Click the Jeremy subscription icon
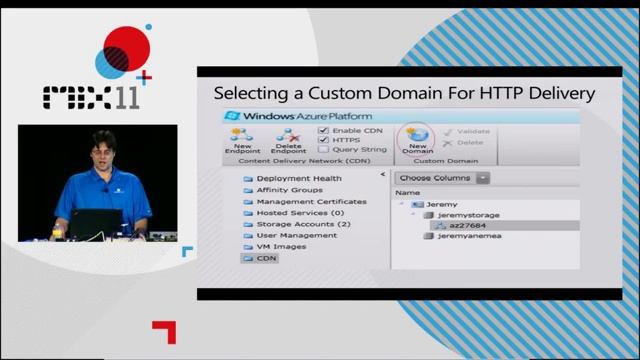 tap(417, 204)
